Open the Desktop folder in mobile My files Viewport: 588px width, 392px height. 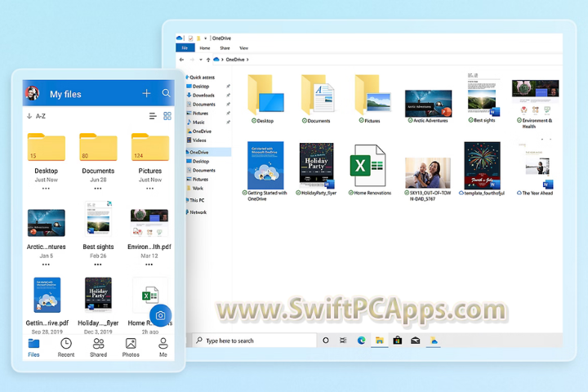pos(46,147)
